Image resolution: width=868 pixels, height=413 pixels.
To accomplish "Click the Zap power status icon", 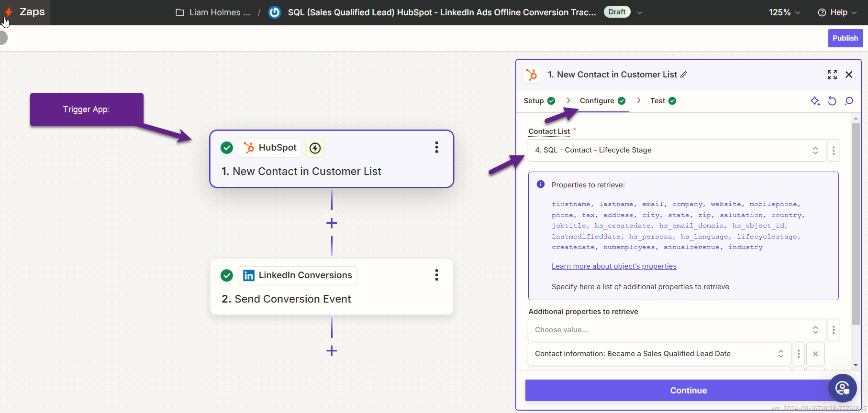I will pyautogui.click(x=275, y=12).
